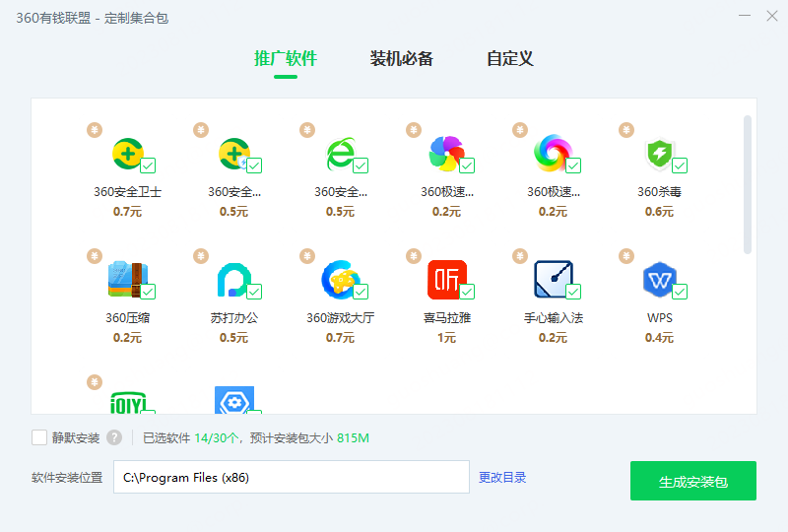Screen dimensions: 788x532
Task: Click the red 喜马拉雅 icon
Action: coord(447,280)
